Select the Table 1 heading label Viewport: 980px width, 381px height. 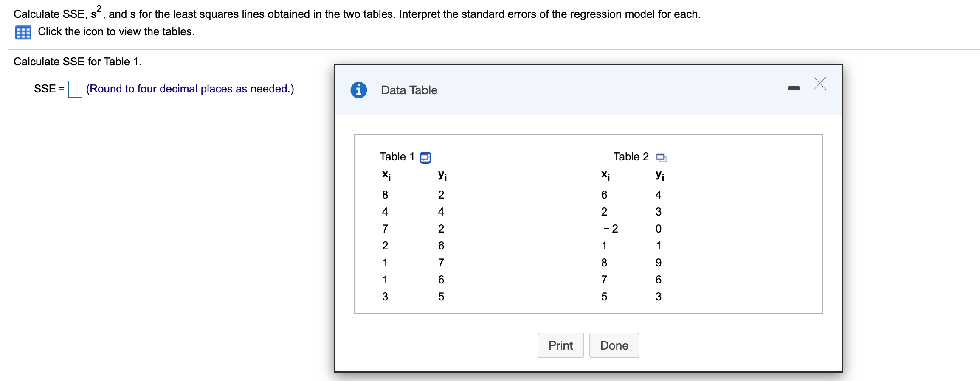tap(397, 157)
